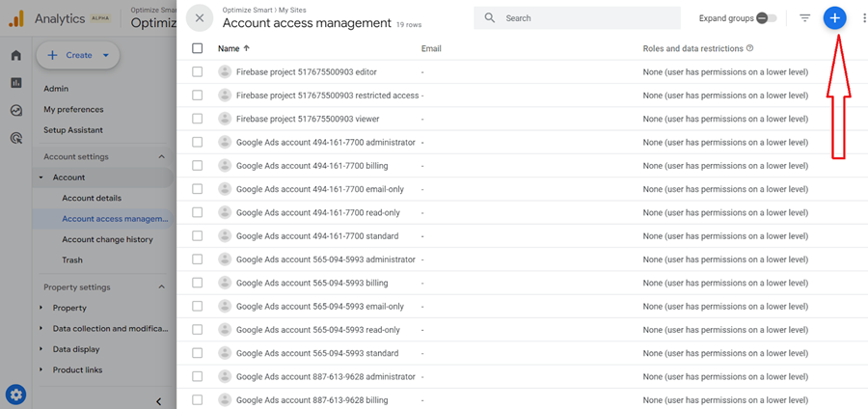Click Google Ads account 565-094-5993 read-only name

click(317, 330)
